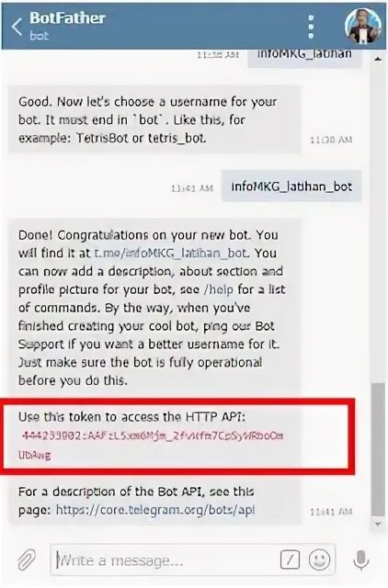Screen dimensions: 388x588
Task: Click the scrollbar down arrow
Action: point(378,524)
